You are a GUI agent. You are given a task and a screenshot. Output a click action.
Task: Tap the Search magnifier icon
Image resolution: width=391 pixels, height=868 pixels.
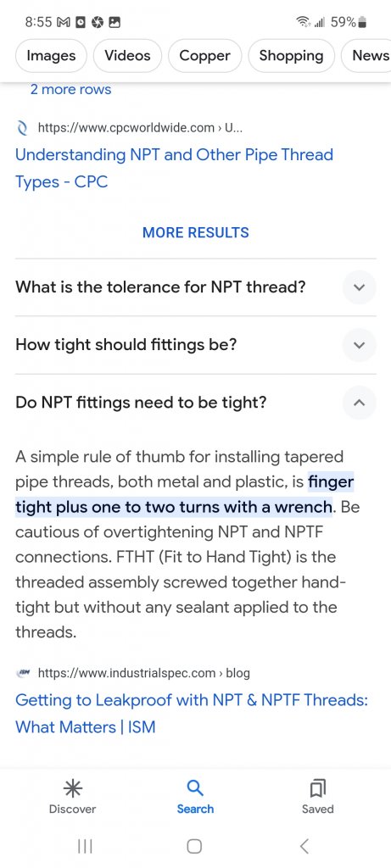195,787
